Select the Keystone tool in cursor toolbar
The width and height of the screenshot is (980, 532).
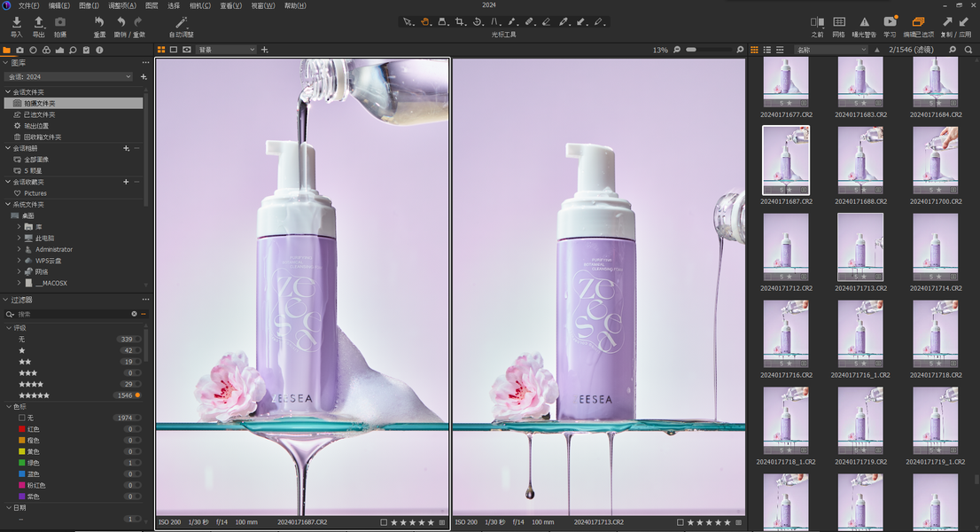tap(494, 22)
